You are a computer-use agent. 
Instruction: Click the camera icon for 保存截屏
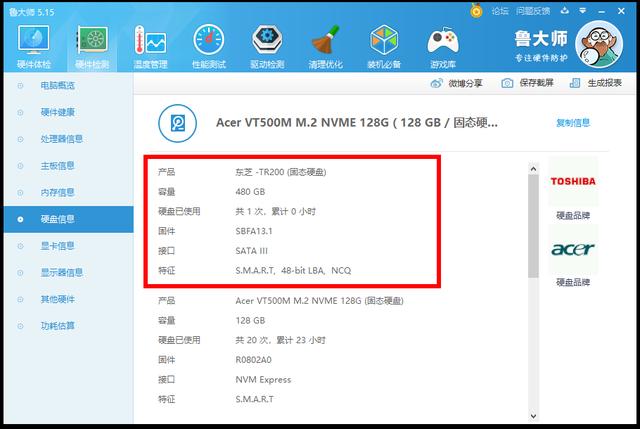(x=507, y=83)
